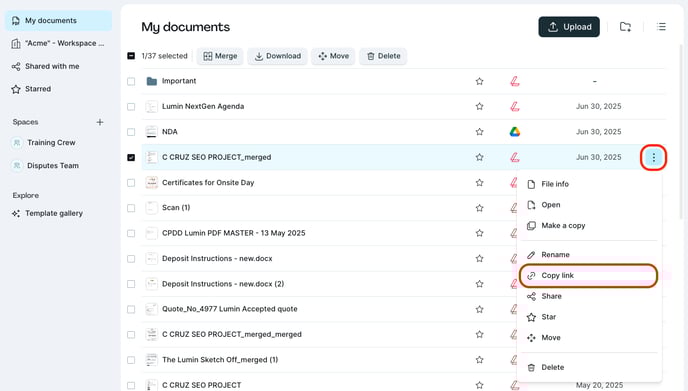Click the Lumin storage icon on Important row

[515, 81]
